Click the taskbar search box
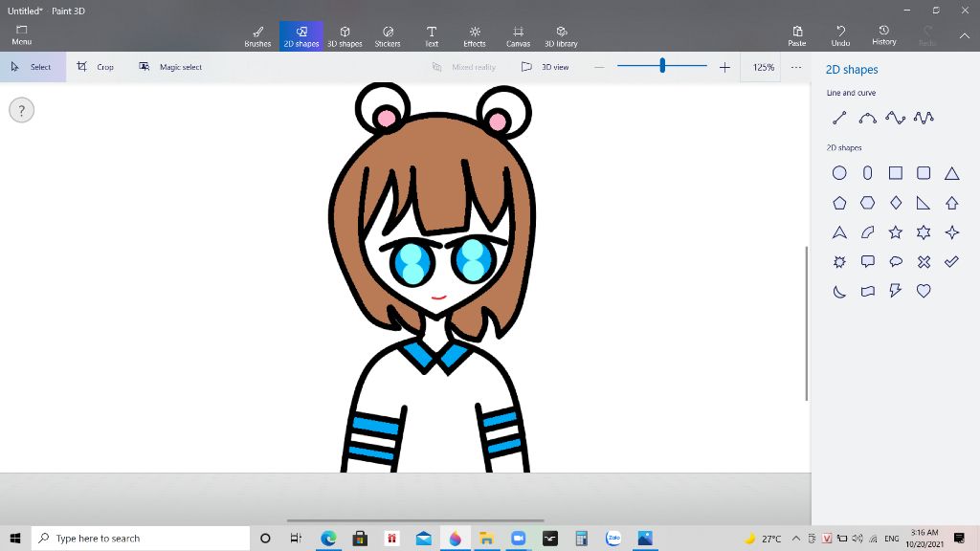980x551 pixels. click(141, 538)
